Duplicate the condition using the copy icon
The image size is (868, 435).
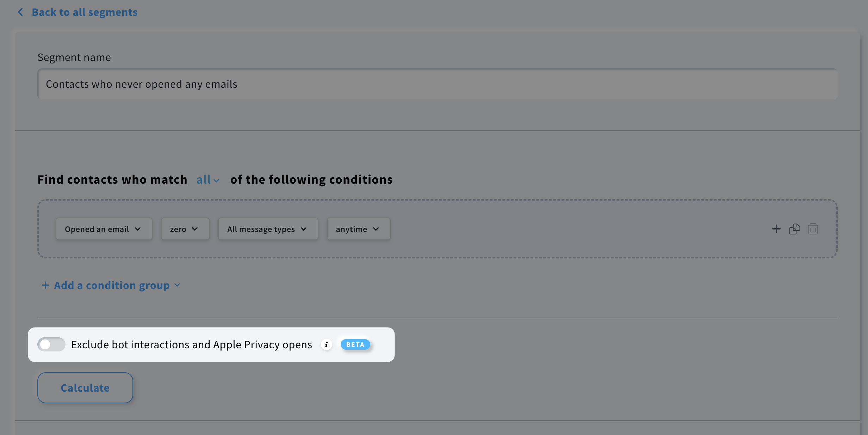coord(795,229)
